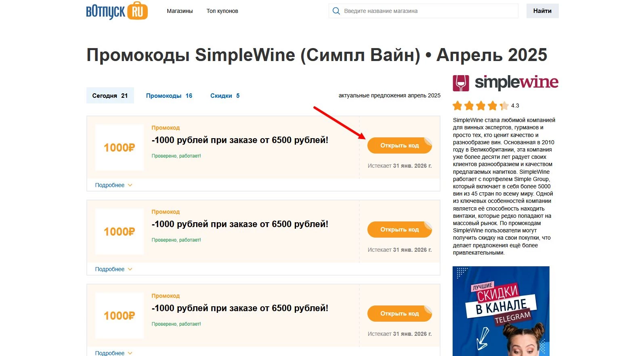Click the fifth rating star
This screenshot has width=644, height=356.
coord(504,105)
